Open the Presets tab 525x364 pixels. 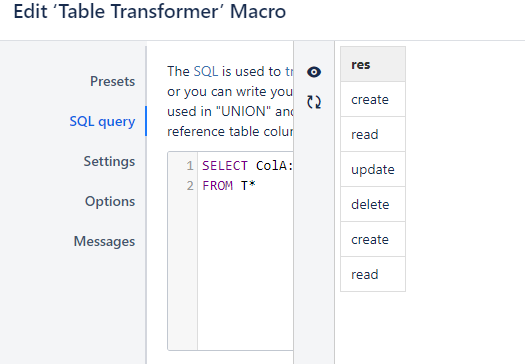[x=112, y=81]
